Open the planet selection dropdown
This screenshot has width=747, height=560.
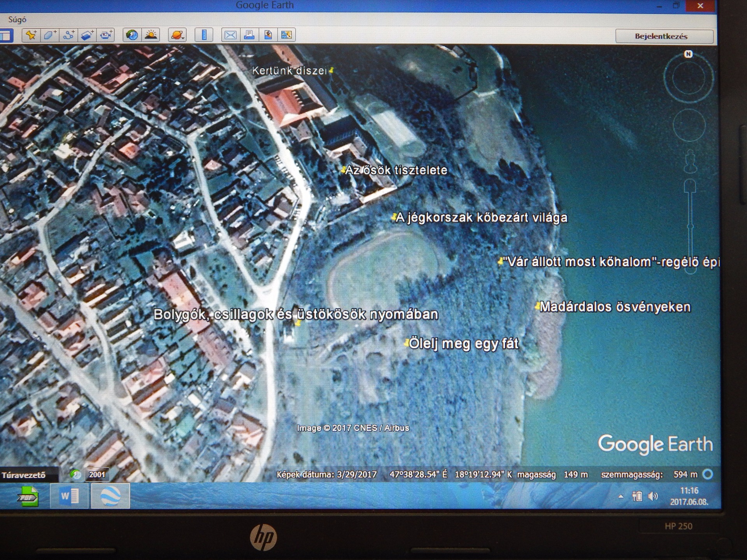(177, 35)
